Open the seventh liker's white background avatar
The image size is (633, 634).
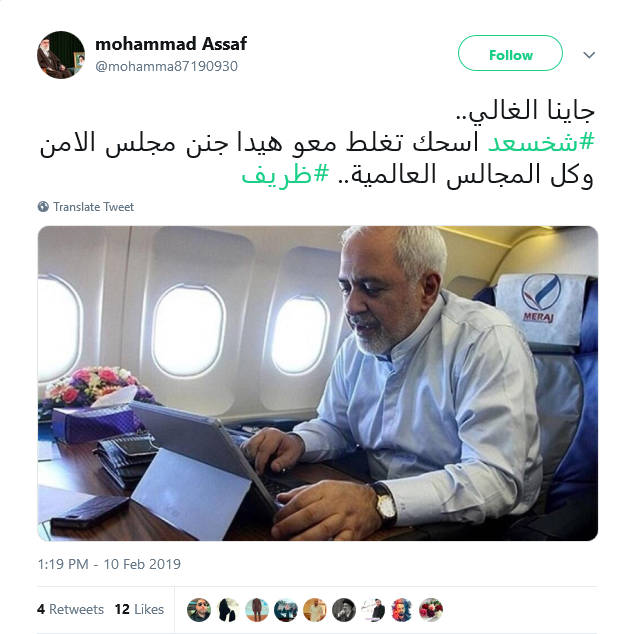point(373,609)
